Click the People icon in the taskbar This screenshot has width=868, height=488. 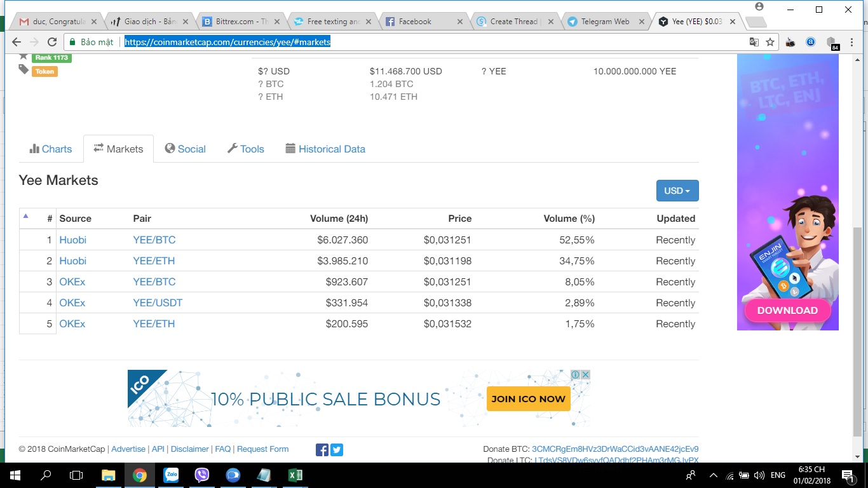tap(691, 475)
